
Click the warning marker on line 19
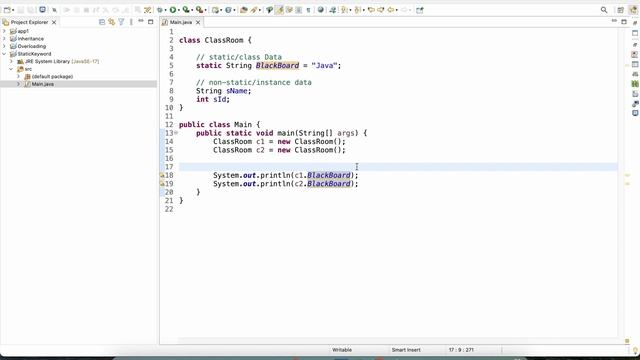(162, 184)
